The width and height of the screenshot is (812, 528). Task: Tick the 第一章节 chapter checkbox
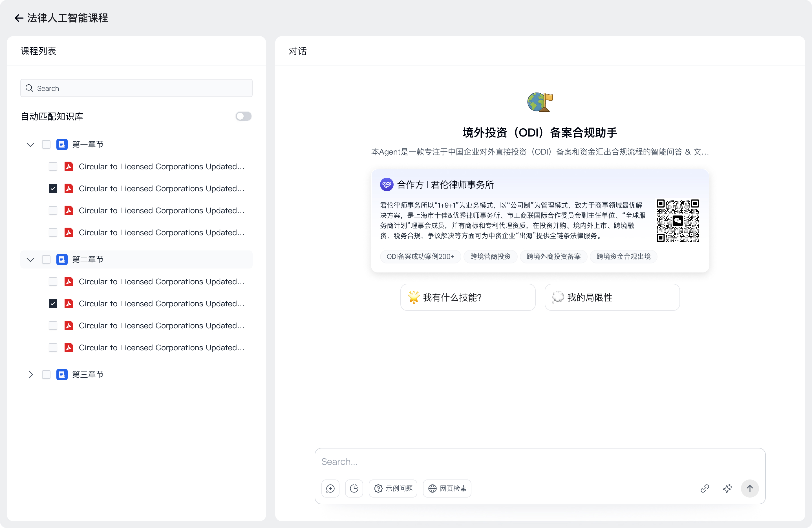coord(46,144)
